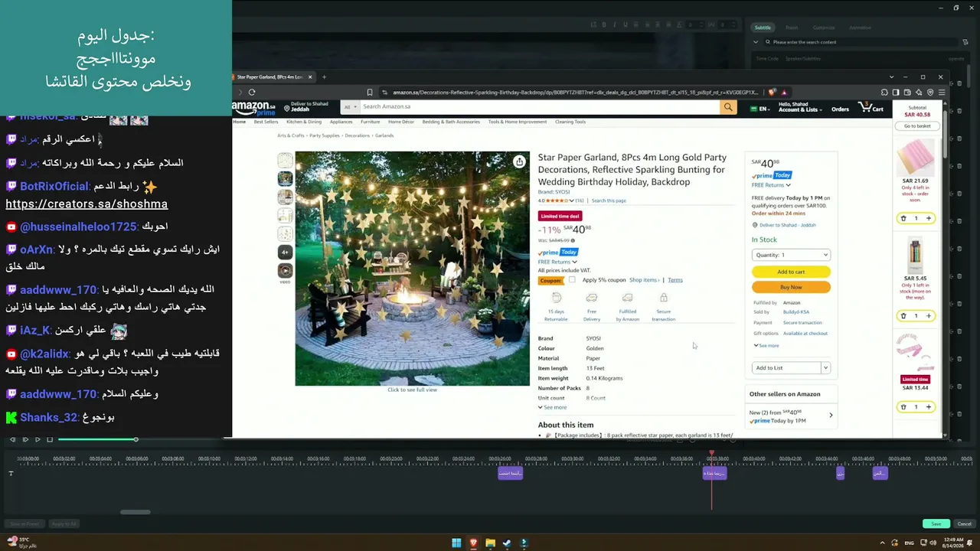Expand See more in the buy box
This screenshot has height=551, width=980.
pyautogui.click(x=766, y=346)
